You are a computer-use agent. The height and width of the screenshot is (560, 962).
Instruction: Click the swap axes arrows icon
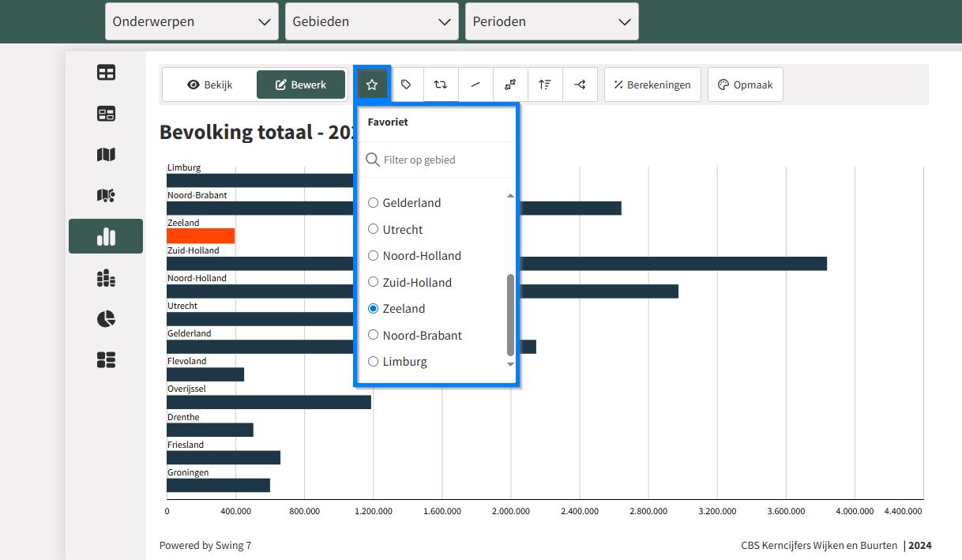tap(441, 85)
